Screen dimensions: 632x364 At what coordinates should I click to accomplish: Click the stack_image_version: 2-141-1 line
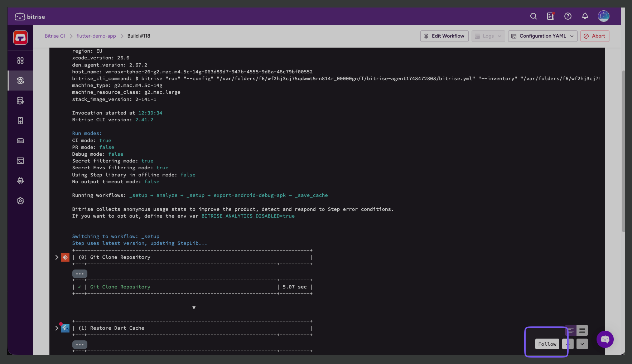[x=114, y=99]
